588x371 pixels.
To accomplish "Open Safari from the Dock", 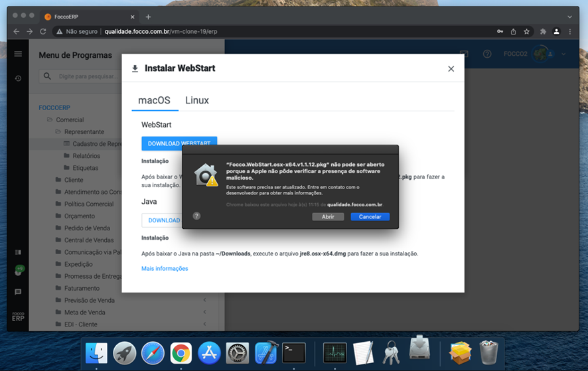I will (153, 353).
